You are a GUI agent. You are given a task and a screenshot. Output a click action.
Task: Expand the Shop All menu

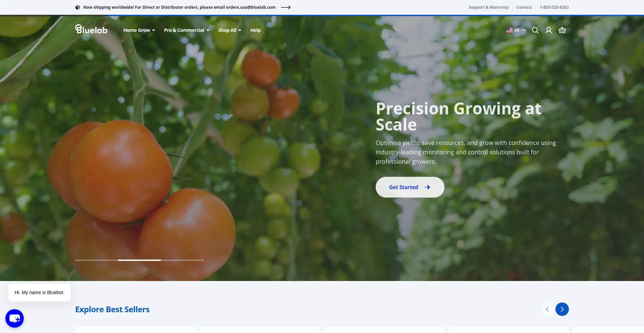[x=230, y=30]
